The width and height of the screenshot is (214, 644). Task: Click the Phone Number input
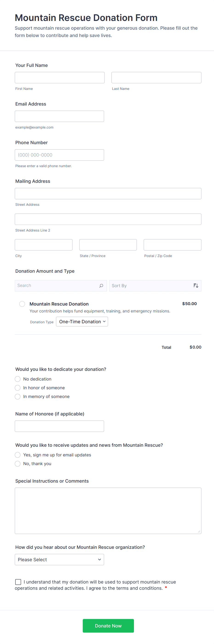(59, 155)
